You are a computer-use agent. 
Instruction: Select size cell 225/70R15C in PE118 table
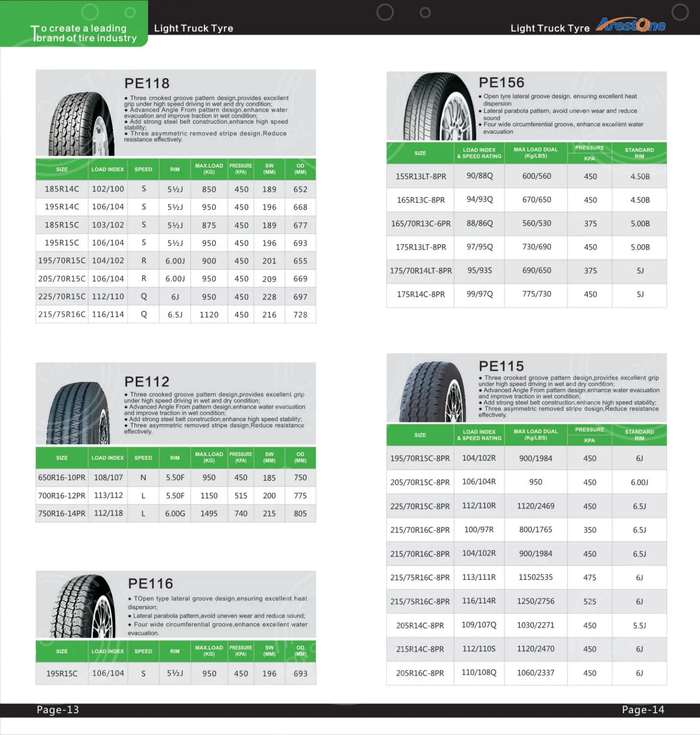tap(62, 296)
